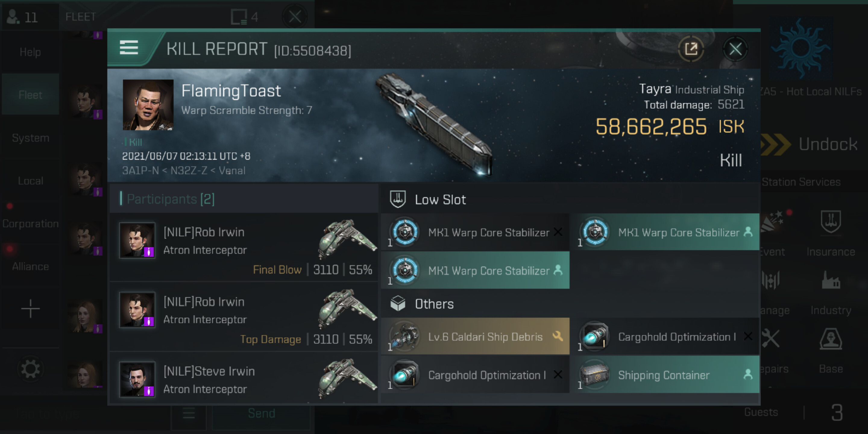View FlamingToast's character portrait
This screenshot has width=868, height=434.
[x=148, y=105]
